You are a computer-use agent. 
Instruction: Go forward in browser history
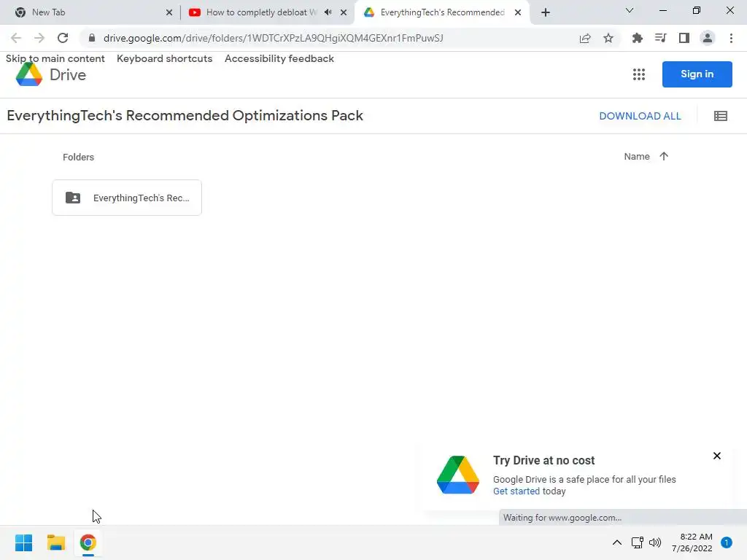[x=39, y=38]
